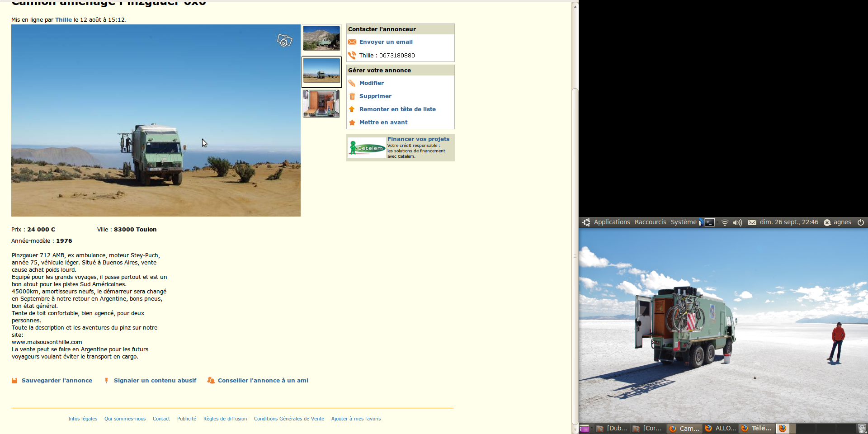Open the Applications menu

[x=611, y=222]
